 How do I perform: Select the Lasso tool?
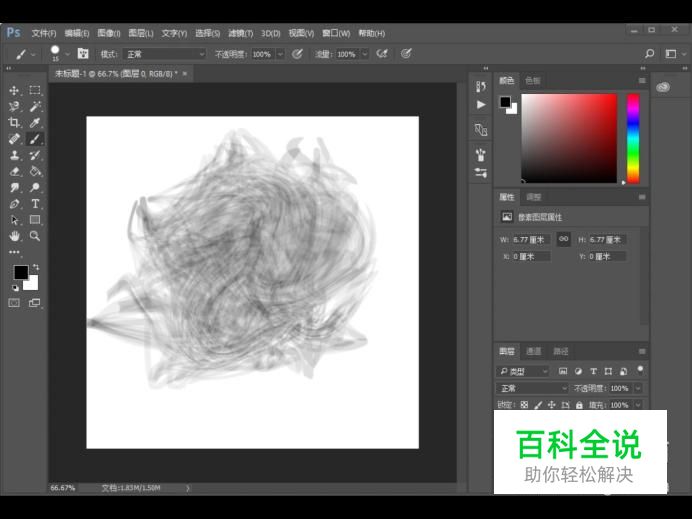14,106
